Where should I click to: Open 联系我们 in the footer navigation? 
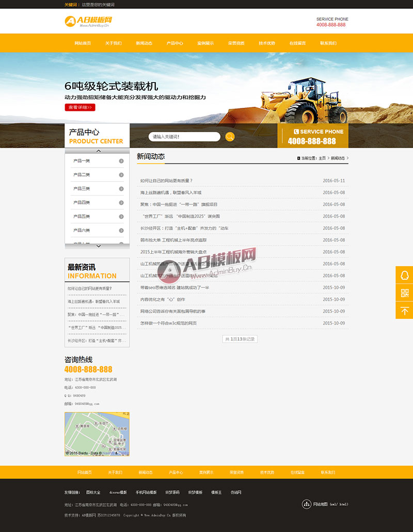point(328,472)
